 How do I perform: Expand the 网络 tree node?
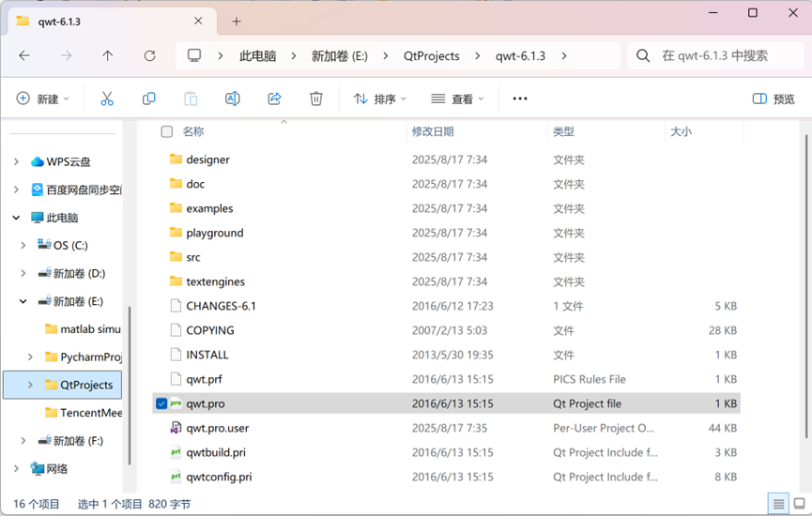tap(16, 469)
